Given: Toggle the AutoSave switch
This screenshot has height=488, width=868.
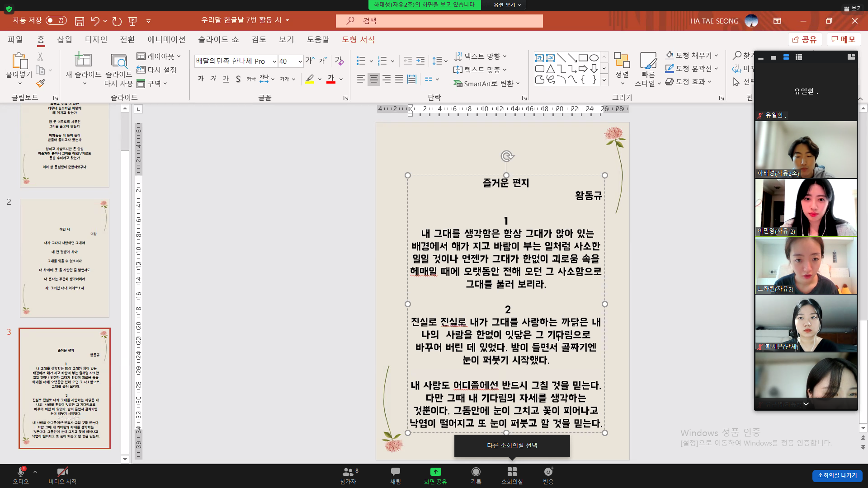Looking at the screenshot, I should [x=56, y=21].
